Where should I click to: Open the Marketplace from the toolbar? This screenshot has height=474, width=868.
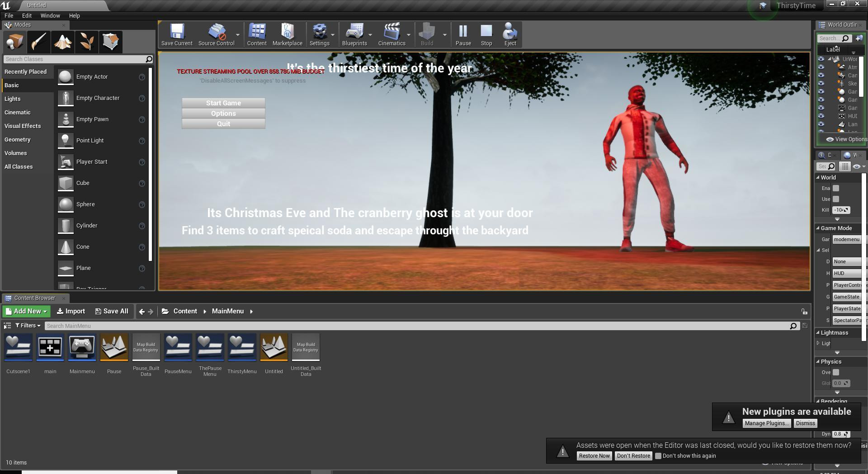point(287,34)
